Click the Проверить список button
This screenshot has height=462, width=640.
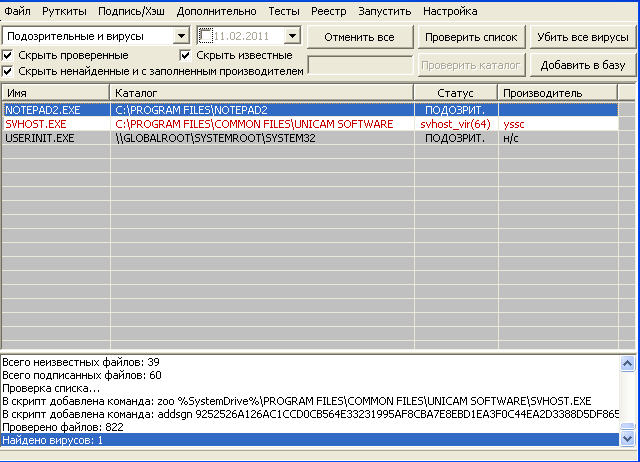point(471,37)
